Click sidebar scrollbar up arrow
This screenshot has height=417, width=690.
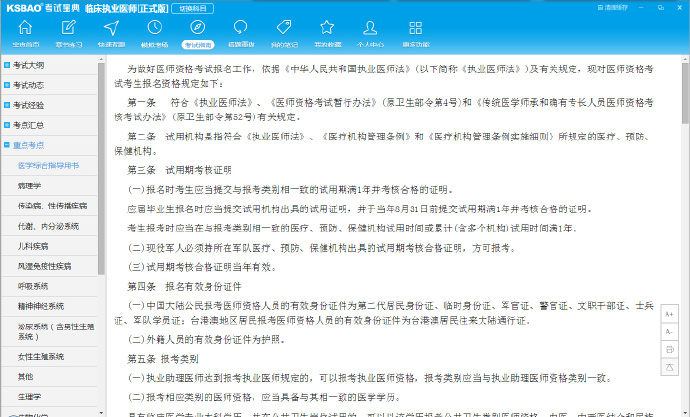tap(101, 59)
